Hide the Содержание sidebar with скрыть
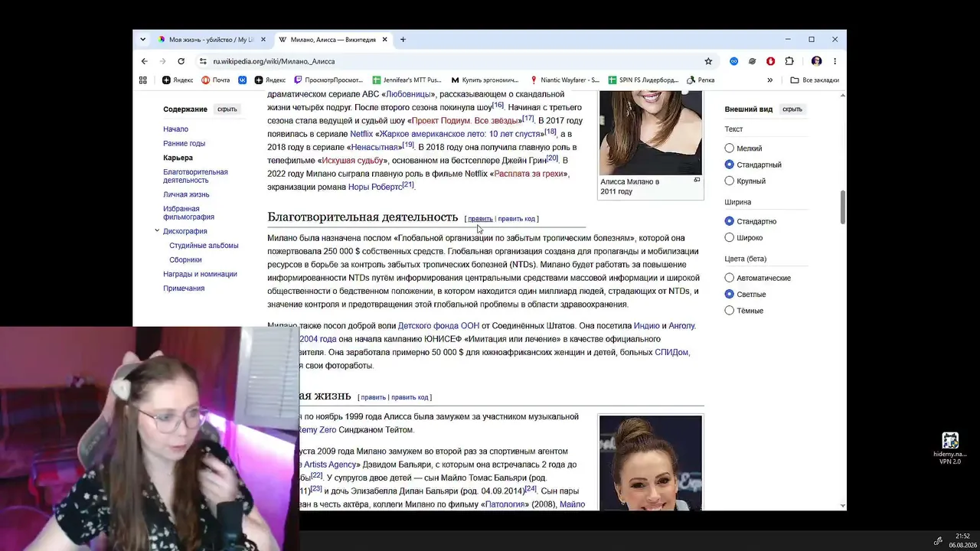This screenshot has height=551, width=980. 227,109
